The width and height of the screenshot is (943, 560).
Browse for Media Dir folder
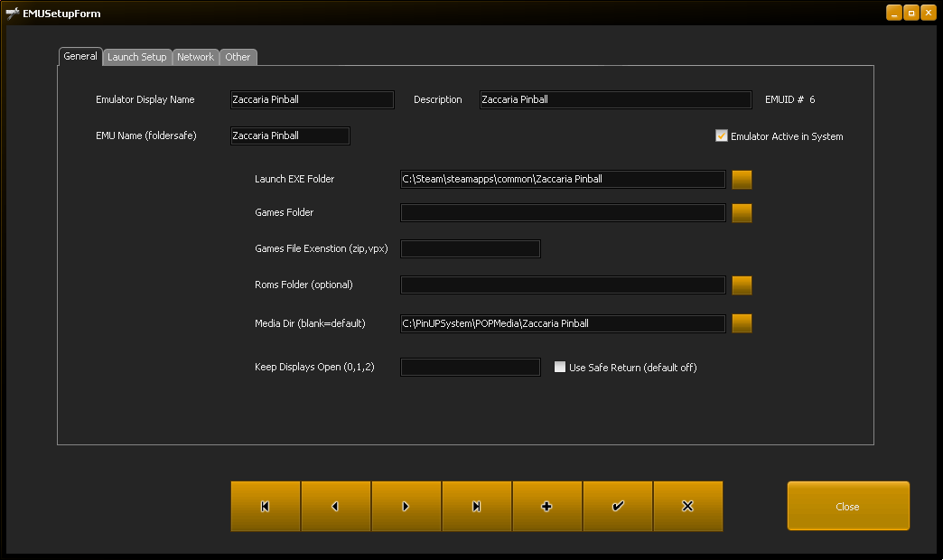tap(742, 323)
